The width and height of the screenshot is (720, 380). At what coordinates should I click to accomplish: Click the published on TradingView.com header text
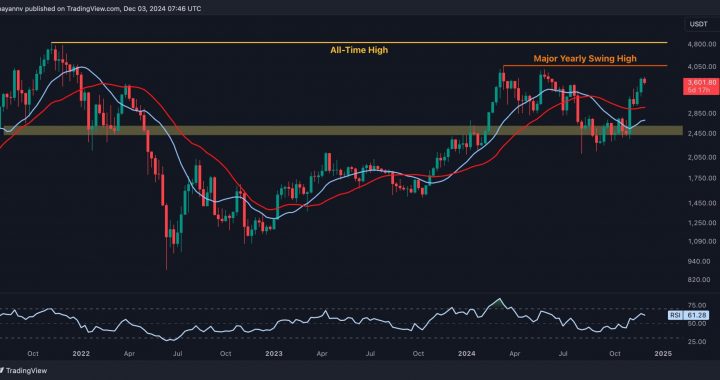pyautogui.click(x=101, y=8)
